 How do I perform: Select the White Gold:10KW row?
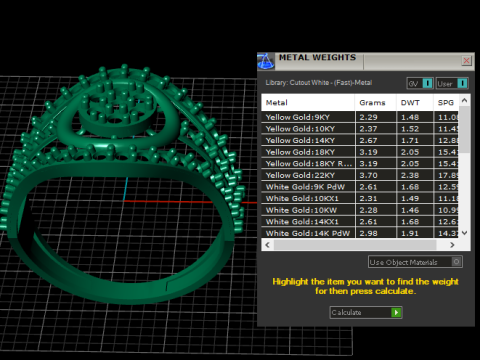(x=360, y=210)
